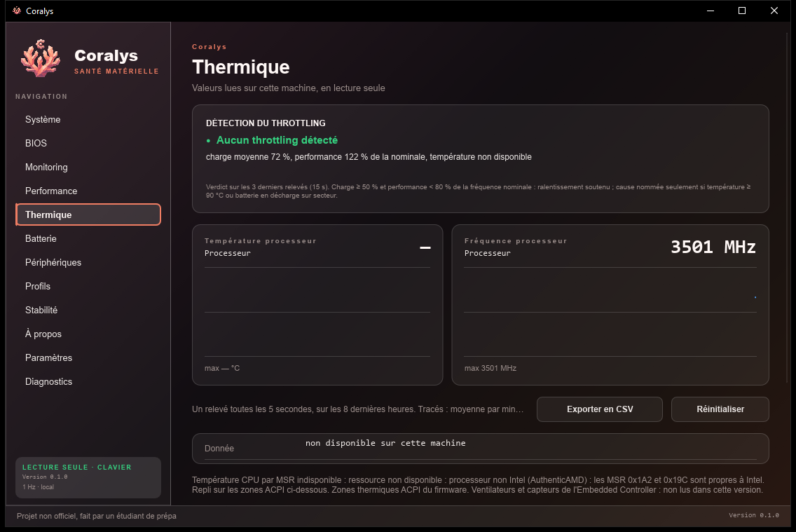Viewport: 796px width, 532px height.
Task: Open the Performance section
Action: tap(88, 191)
